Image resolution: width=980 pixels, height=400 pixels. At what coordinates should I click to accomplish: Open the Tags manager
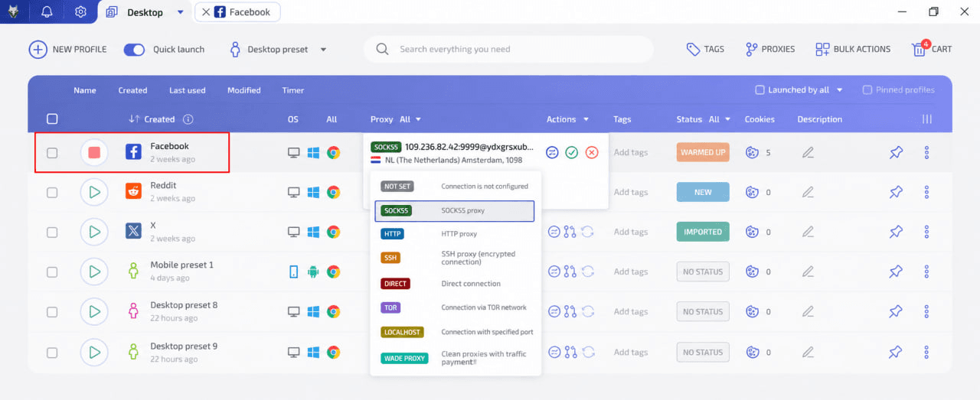pyautogui.click(x=705, y=49)
